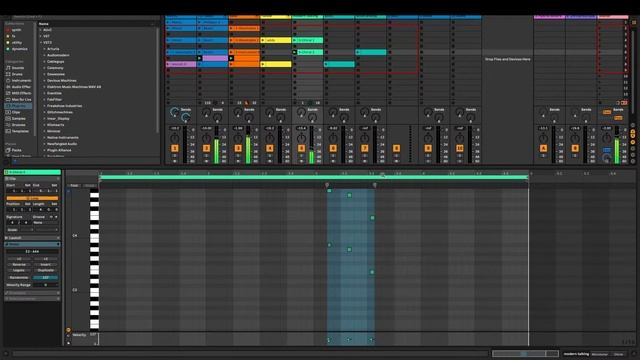Toggle track 1 activator button
The image size is (640, 360).
(x=175, y=149)
